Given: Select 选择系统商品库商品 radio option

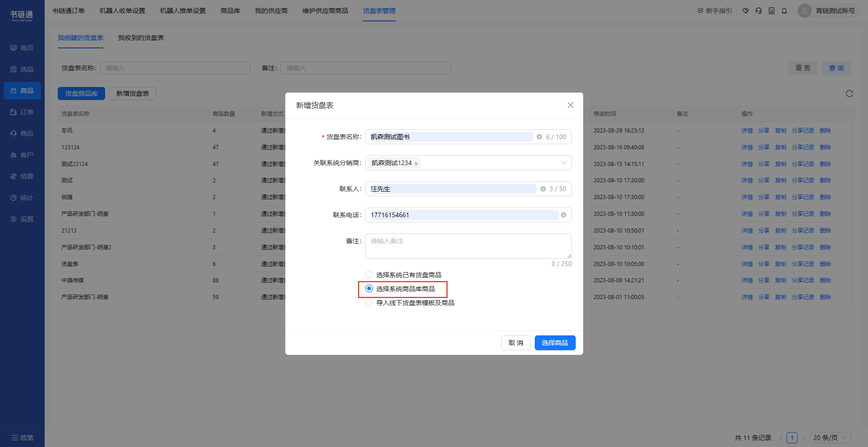Looking at the screenshot, I should coord(369,288).
